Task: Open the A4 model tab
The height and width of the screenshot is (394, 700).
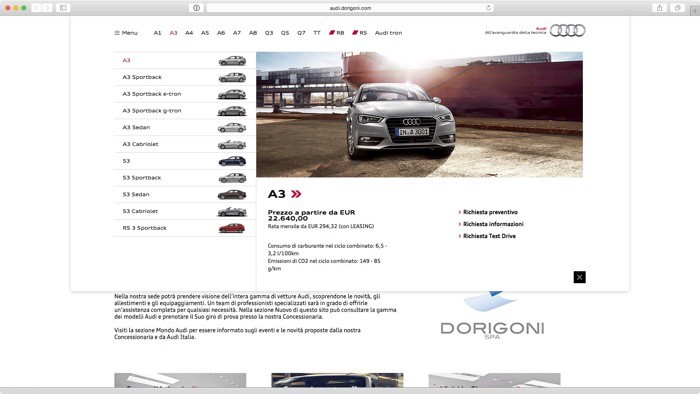Action: tap(189, 33)
